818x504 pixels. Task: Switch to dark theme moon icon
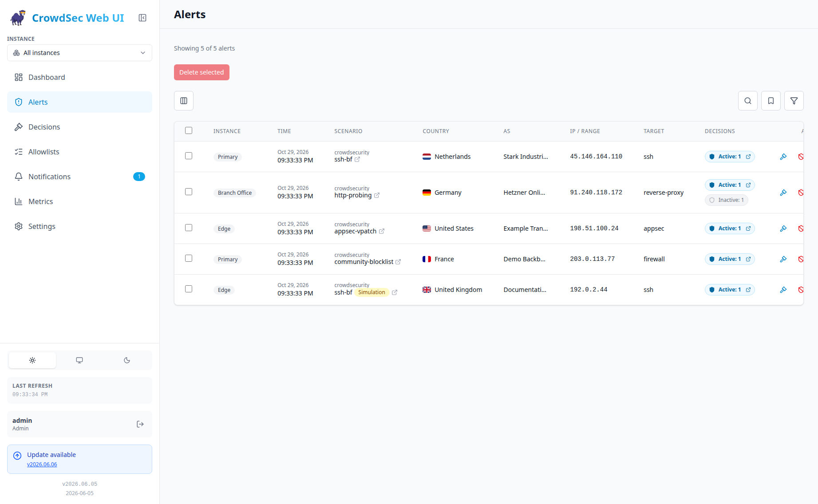click(127, 360)
